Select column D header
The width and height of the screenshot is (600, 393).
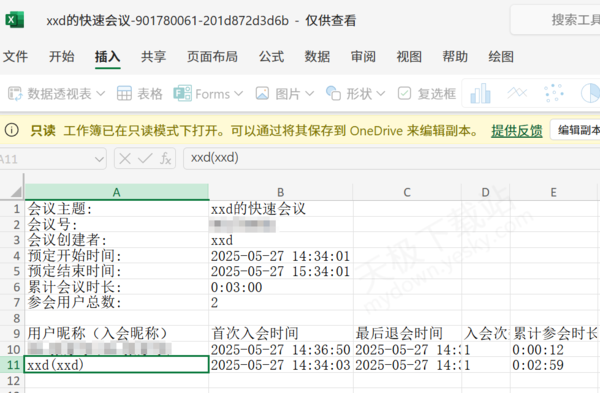pos(486,192)
